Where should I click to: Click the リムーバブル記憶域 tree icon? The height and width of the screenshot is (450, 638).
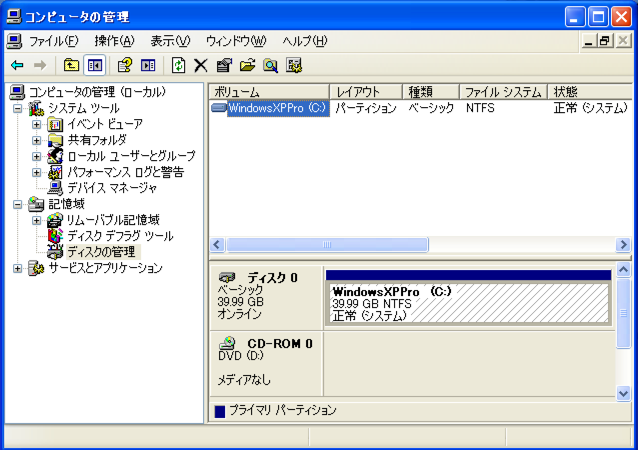click(x=55, y=220)
